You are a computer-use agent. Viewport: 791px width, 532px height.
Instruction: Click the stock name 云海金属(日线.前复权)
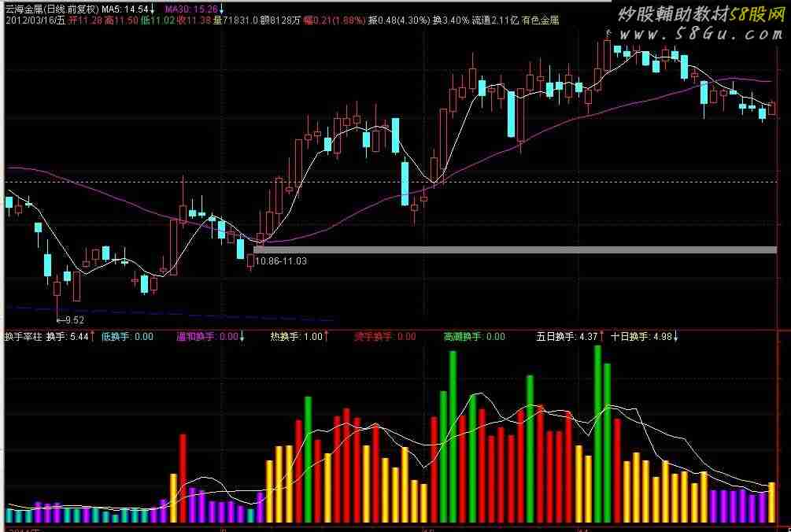pyautogui.click(x=53, y=9)
